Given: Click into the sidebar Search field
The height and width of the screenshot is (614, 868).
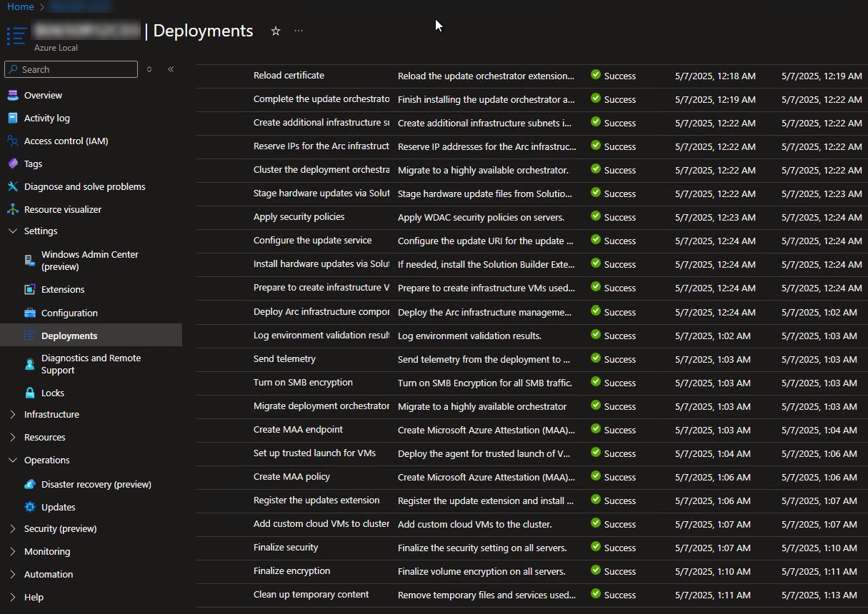Looking at the screenshot, I should (x=71, y=69).
